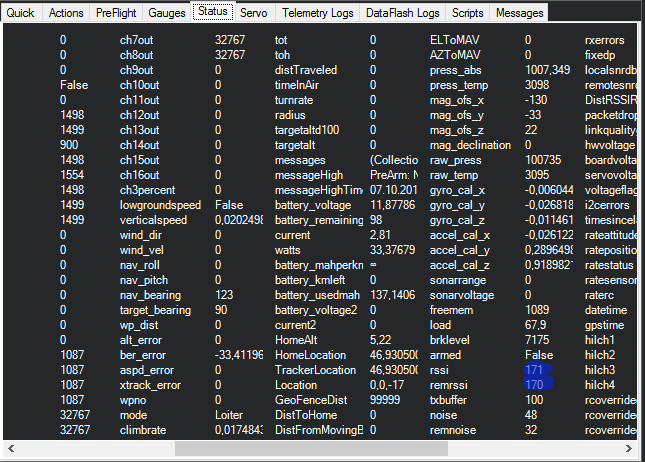
Task: Select the PreFlight tab
Action: (x=117, y=13)
